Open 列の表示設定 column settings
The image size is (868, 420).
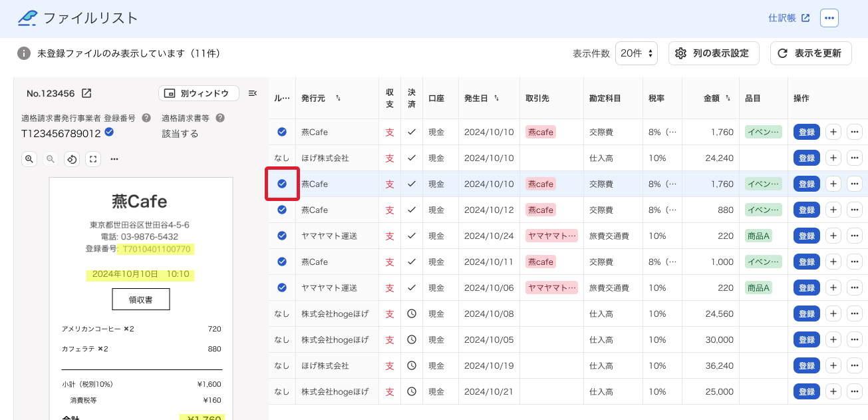[714, 53]
